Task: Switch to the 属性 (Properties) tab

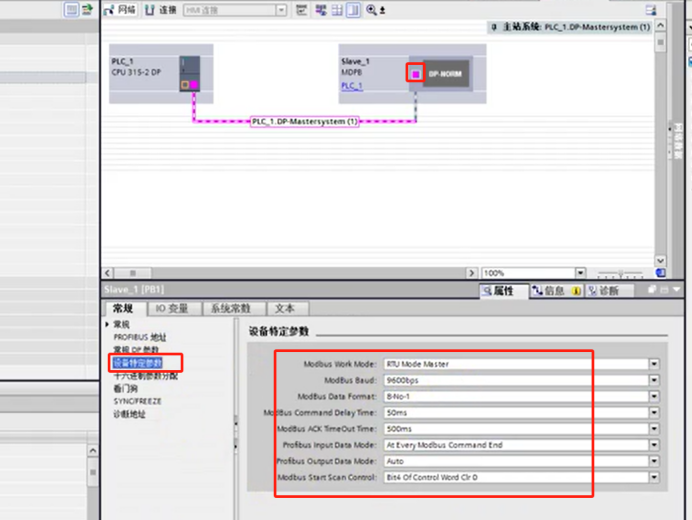Action: point(504,290)
